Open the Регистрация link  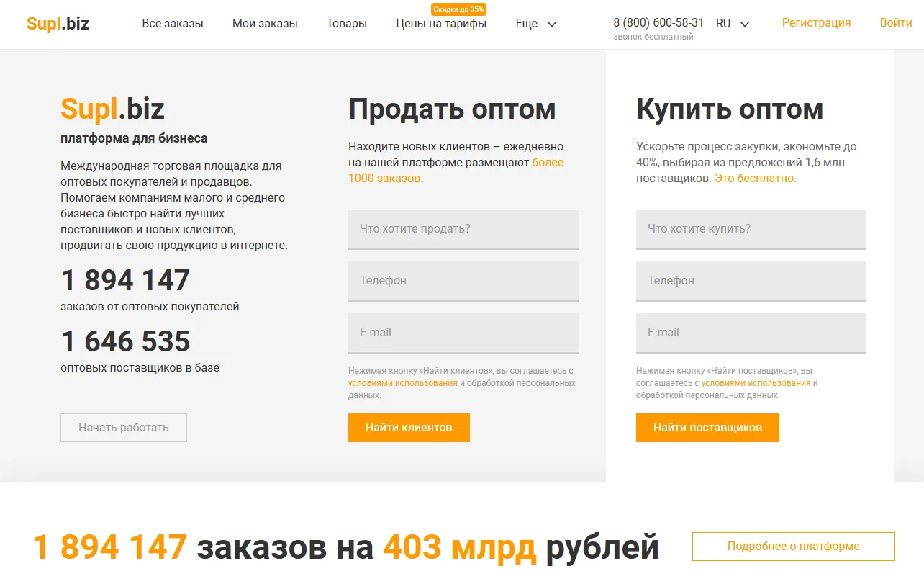(x=816, y=23)
